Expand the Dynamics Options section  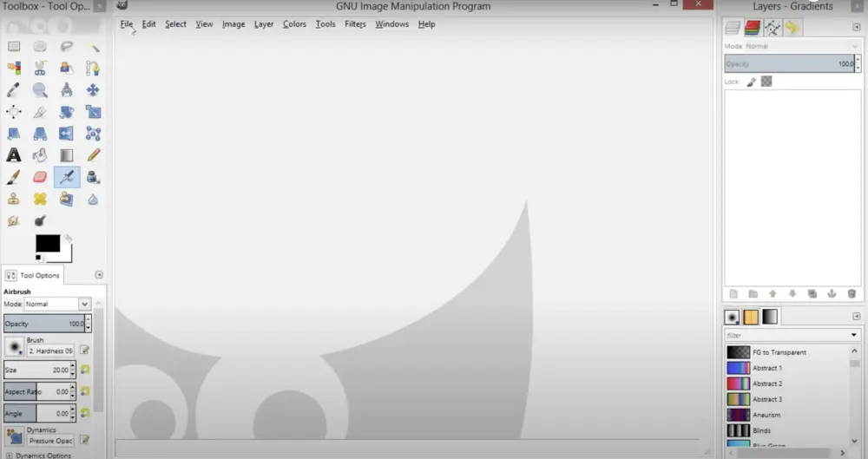(9, 456)
